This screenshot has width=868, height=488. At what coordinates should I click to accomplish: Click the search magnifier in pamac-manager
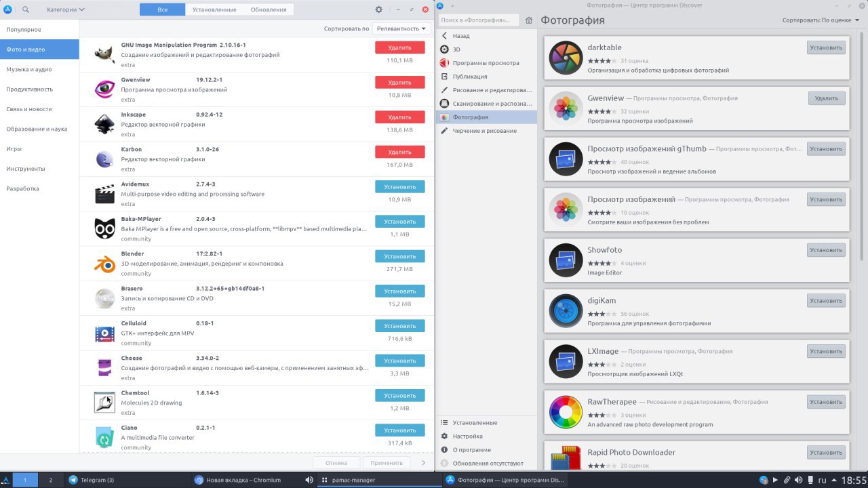click(x=26, y=9)
